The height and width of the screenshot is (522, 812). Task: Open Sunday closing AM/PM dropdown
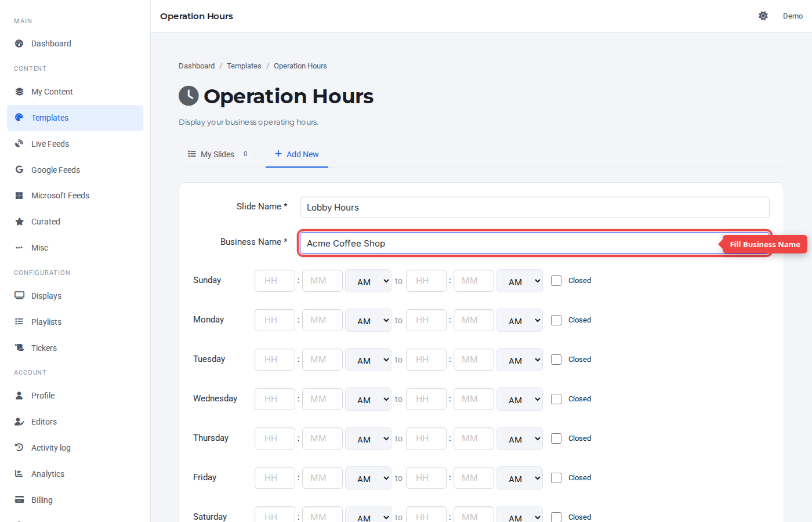click(x=520, y=281)
